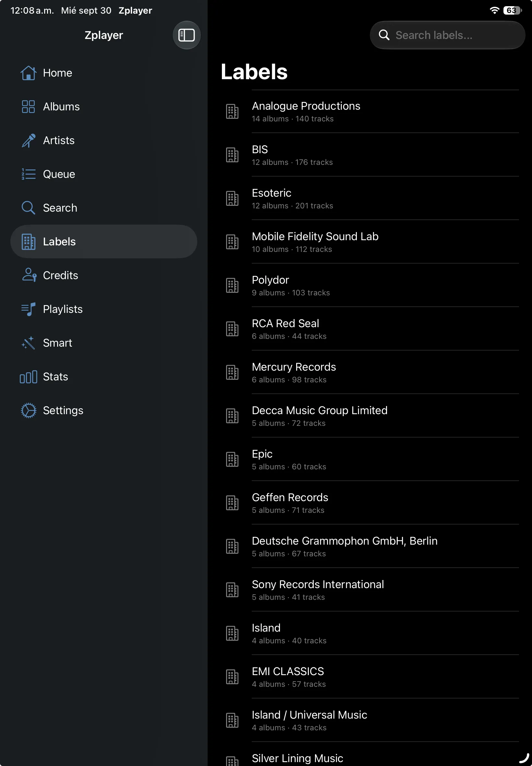Open the Home menu label
This screenshot has width=532, height=766.
click(x=57, y=73)
